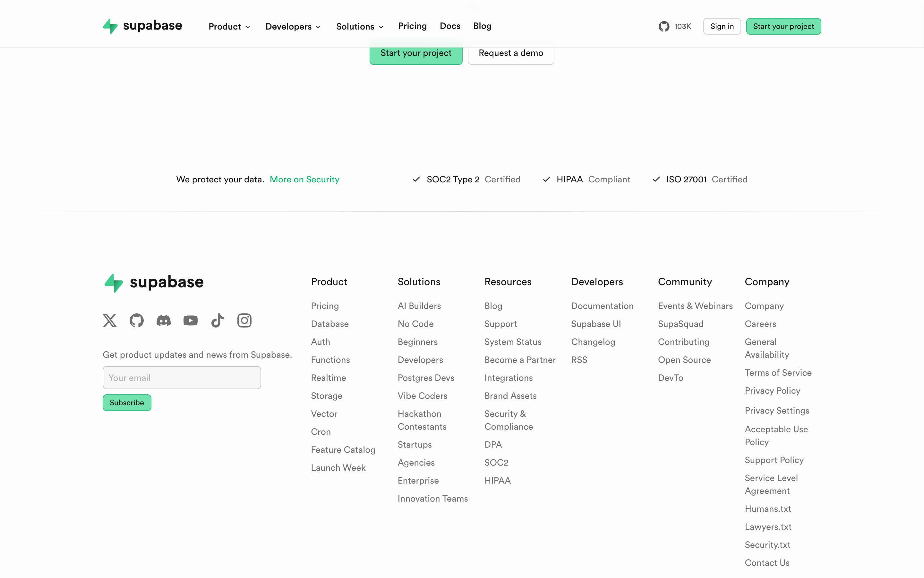Open the RSS footer link
Image resolution: width=924 pixels, height=578 pixels.
click(579, 360)
